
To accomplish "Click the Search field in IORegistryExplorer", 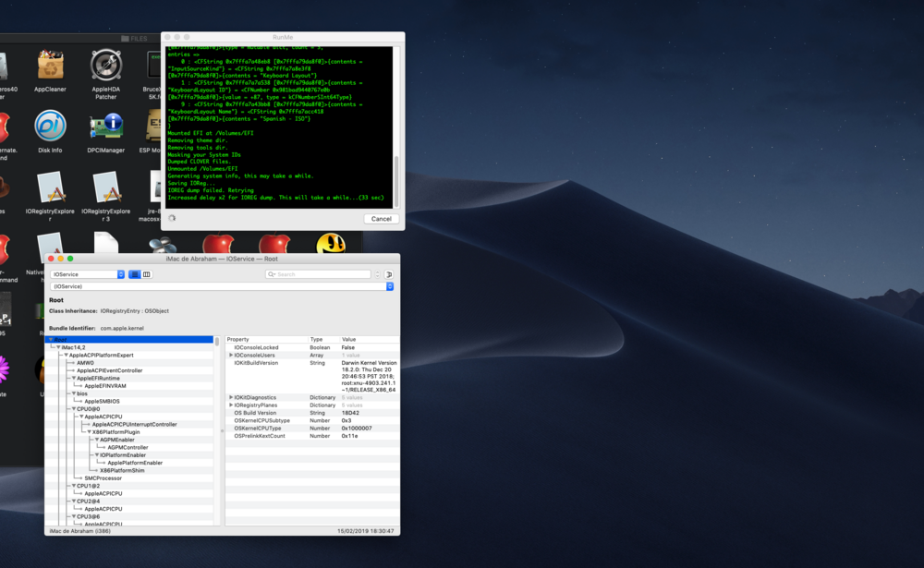I will point(319,274).
